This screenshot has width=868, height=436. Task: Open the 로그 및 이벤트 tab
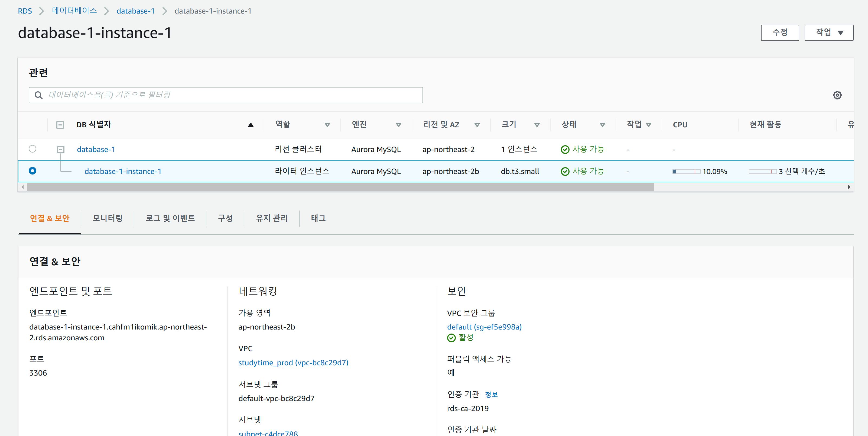(x=170, y=218)
